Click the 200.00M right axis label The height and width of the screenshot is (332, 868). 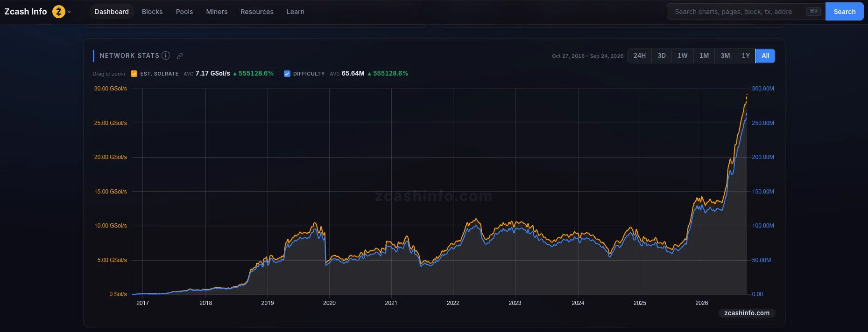[763, 157]
